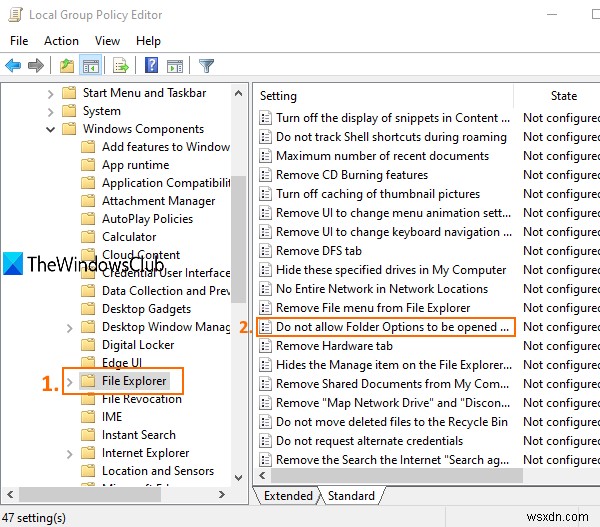Click the Filter funnel toolbar icon

click(x=206, y=66)
